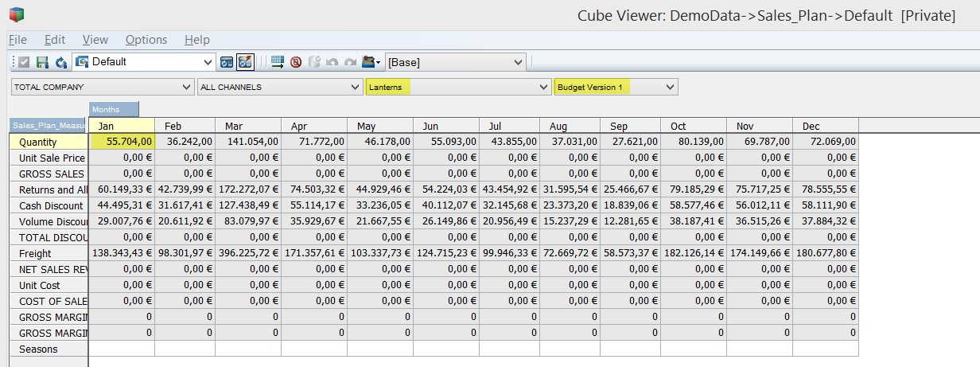This screenshot has height=367, width=980.
Task: Click the Recalculate refresh icon
Action: tap(60, 62)
